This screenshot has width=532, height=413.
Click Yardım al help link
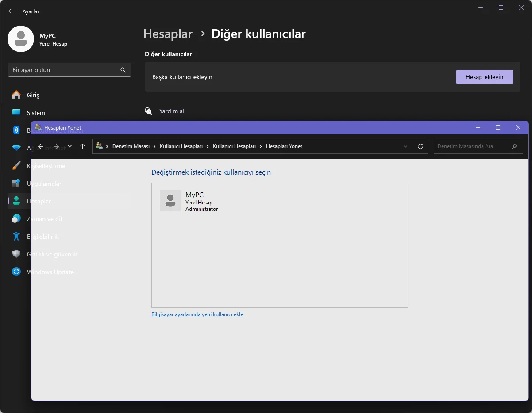[x=171, y=111]
